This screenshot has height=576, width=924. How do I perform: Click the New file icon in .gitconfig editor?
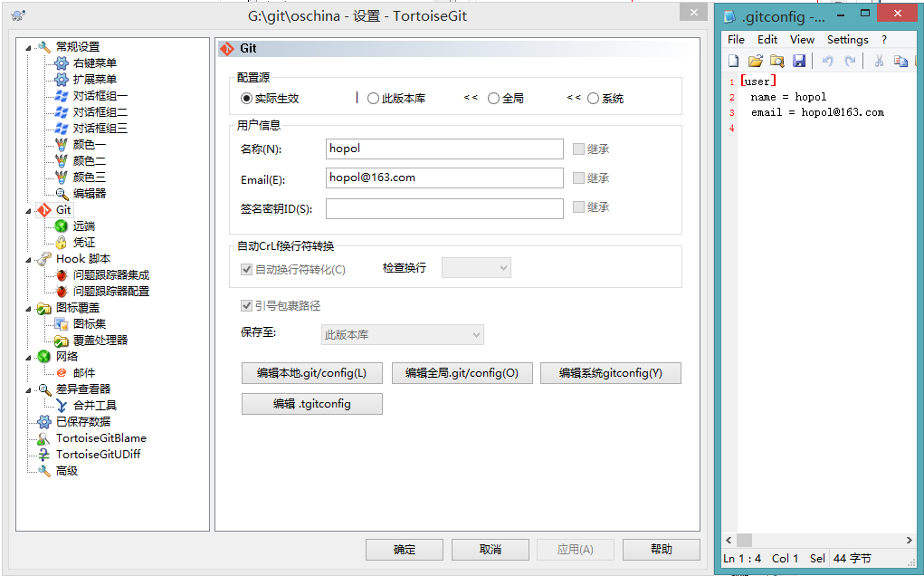coord(734,61)
